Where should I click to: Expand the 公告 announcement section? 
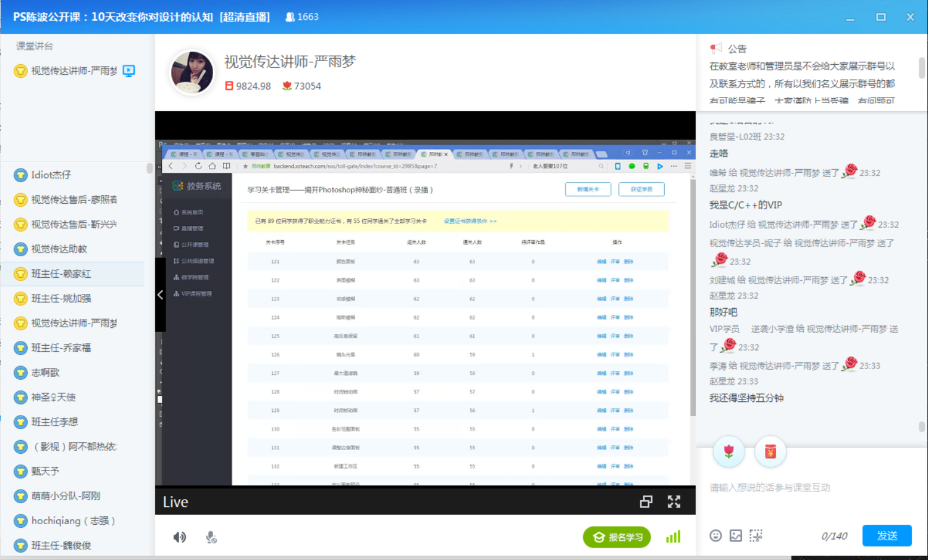click(736, 49)
